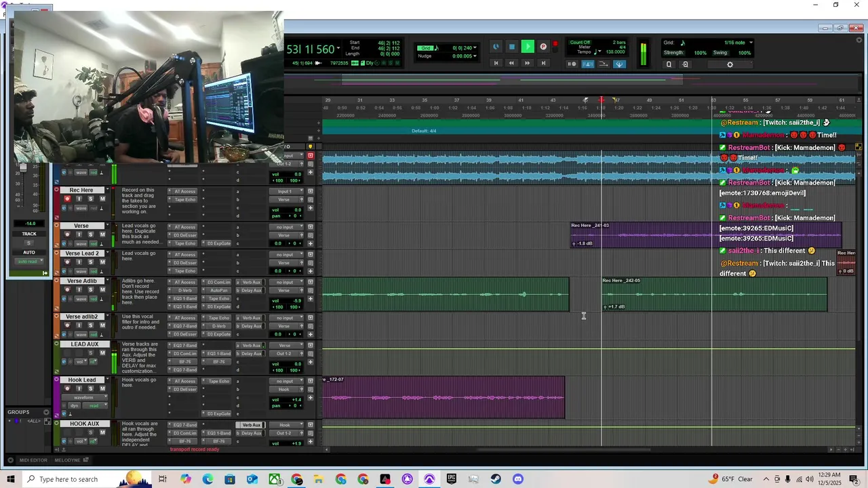The image size is (868, 488).
Task: Click the Hook Lead dyn button
Action: click(74, 405)
